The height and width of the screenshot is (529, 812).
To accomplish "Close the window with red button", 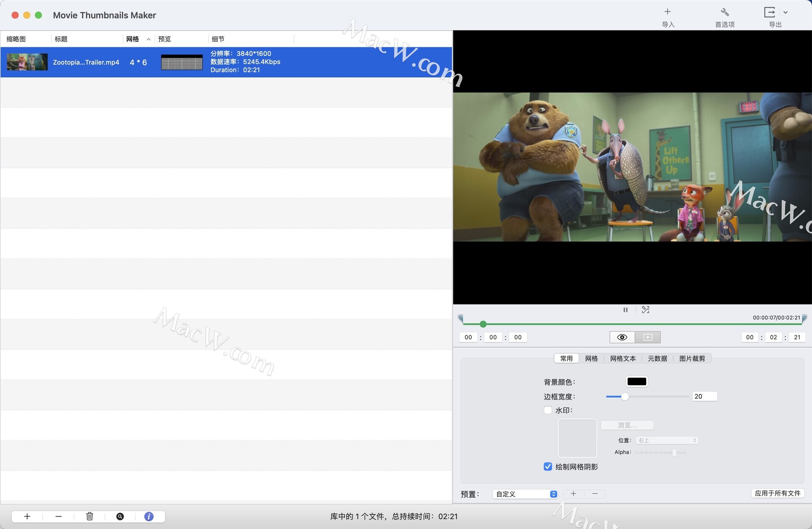I will (15, 15).
